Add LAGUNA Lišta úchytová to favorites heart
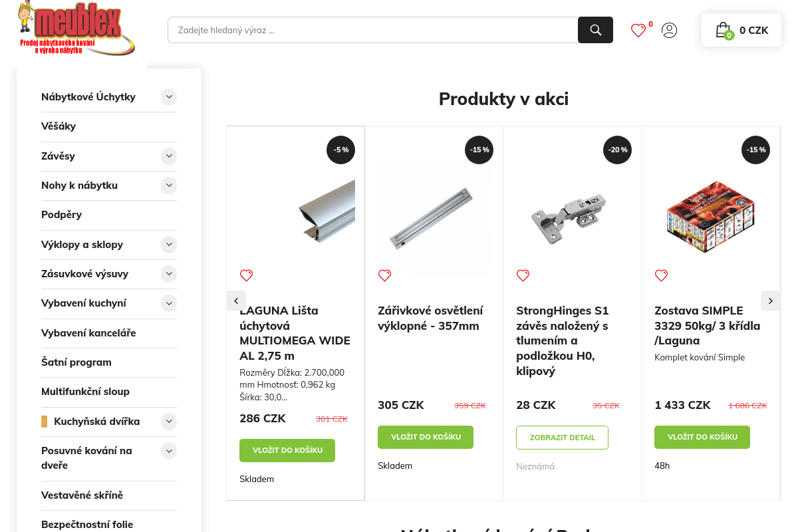This screenshot has height=532, width=798. 246,275
